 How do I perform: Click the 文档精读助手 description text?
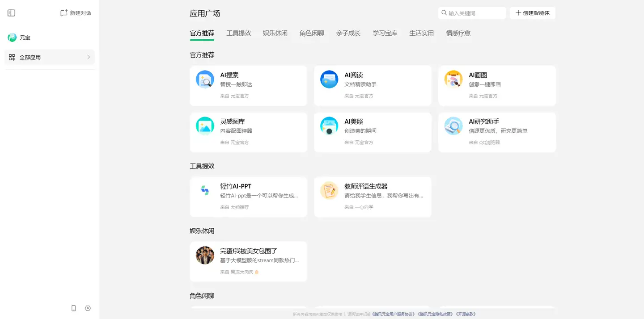pos(360,84)
